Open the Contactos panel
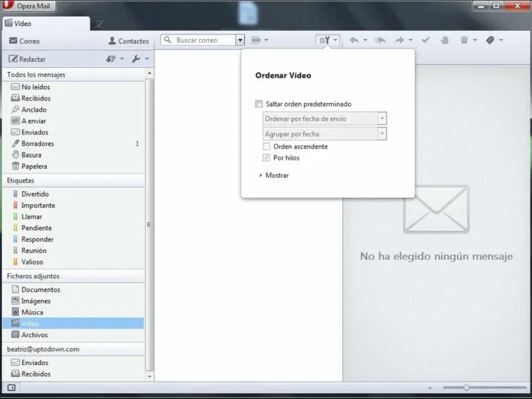The height and width of the screenshot is (399, 532). (128, 41)
